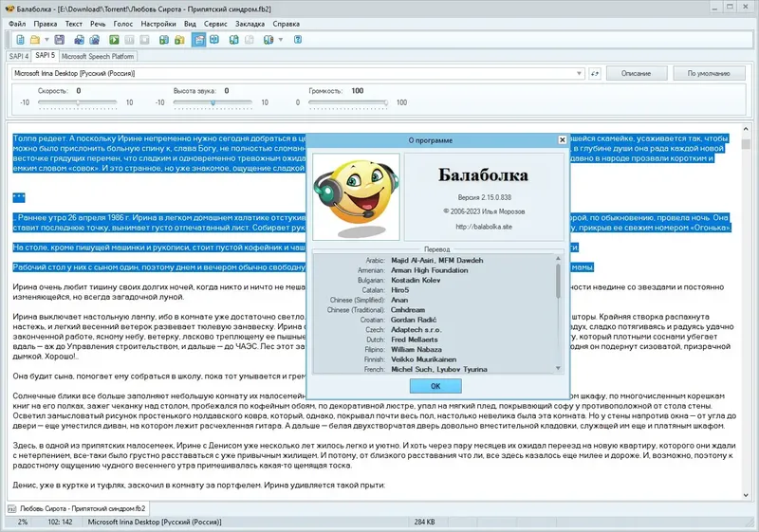
Task: Adjust the Высота звука pitch slider
Action: (213, 102)
